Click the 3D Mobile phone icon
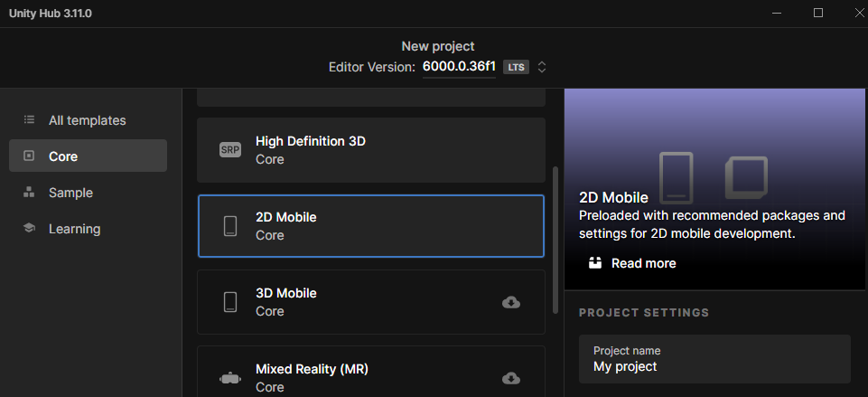This screenshot has width=868, height=397. (230, 302)
